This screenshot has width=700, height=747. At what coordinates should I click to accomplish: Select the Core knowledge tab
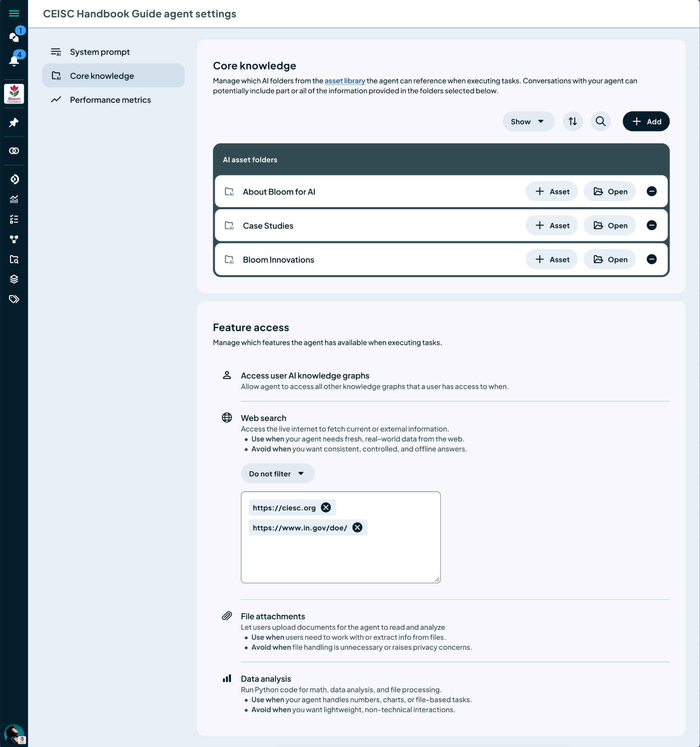click(x=113, y=76)
